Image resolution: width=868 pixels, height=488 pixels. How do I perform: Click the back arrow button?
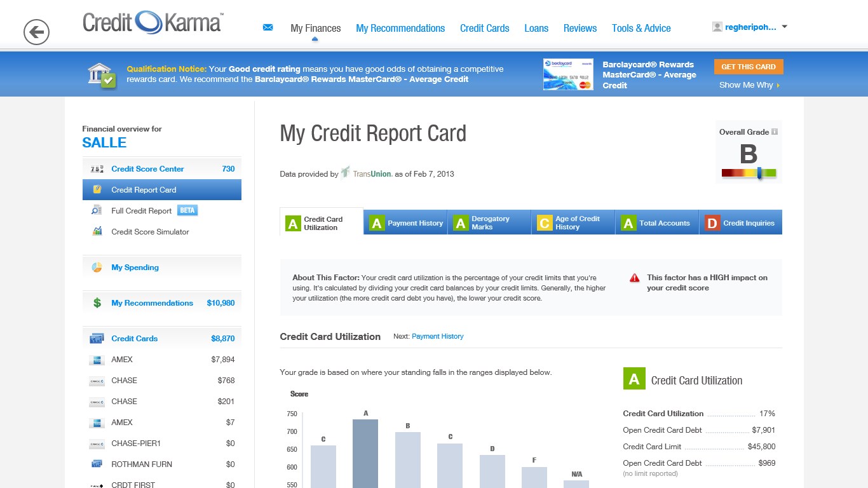(x=36, y=32)
